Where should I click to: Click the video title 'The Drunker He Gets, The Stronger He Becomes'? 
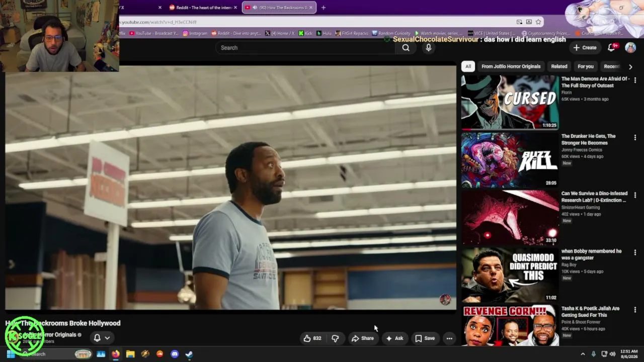[x=588, y=140]
